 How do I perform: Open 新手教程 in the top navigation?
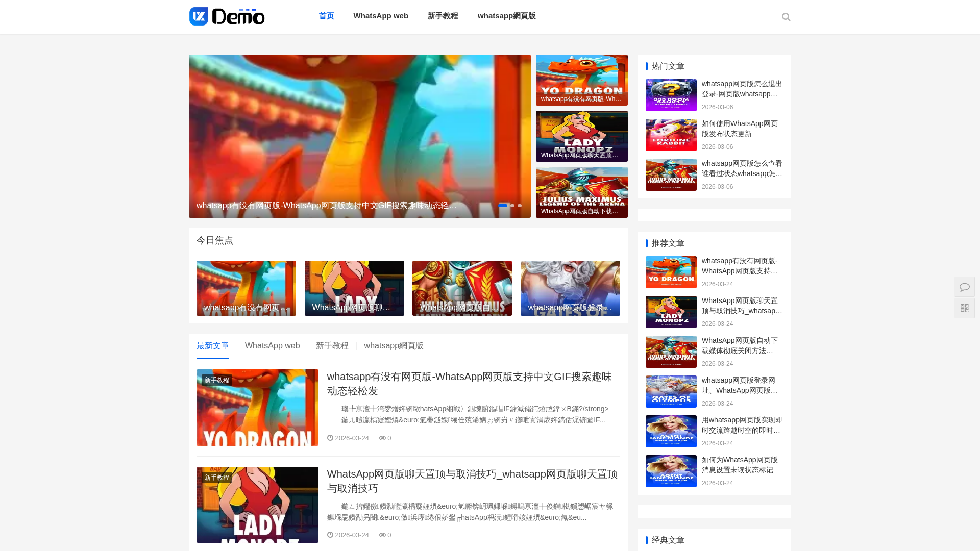[x=443, y=16]
